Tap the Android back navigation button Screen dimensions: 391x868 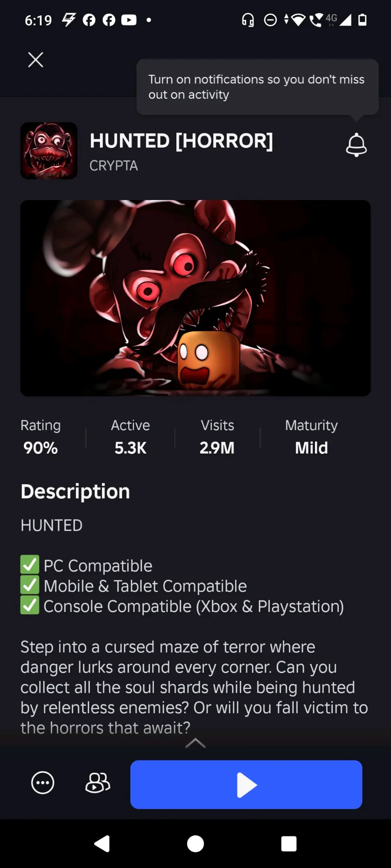coord(102,844)
